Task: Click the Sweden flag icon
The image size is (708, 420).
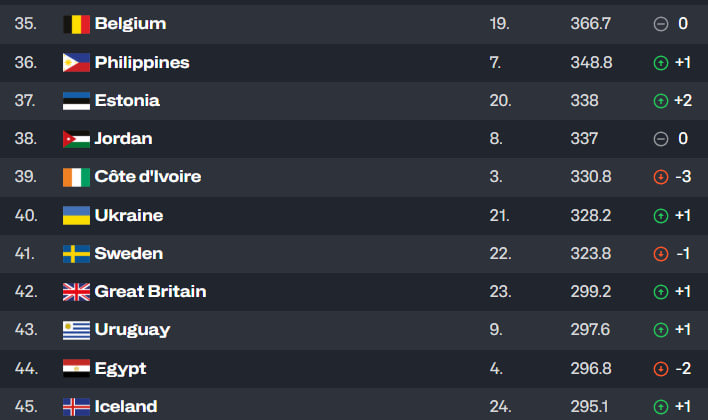Action: tap(76, 253)
